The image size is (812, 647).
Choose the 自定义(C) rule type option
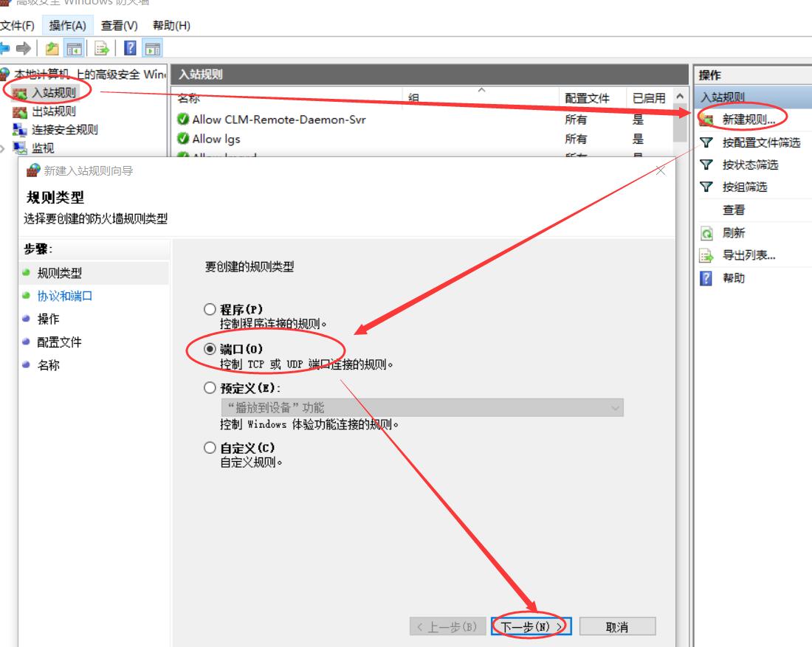coord(210,448)
